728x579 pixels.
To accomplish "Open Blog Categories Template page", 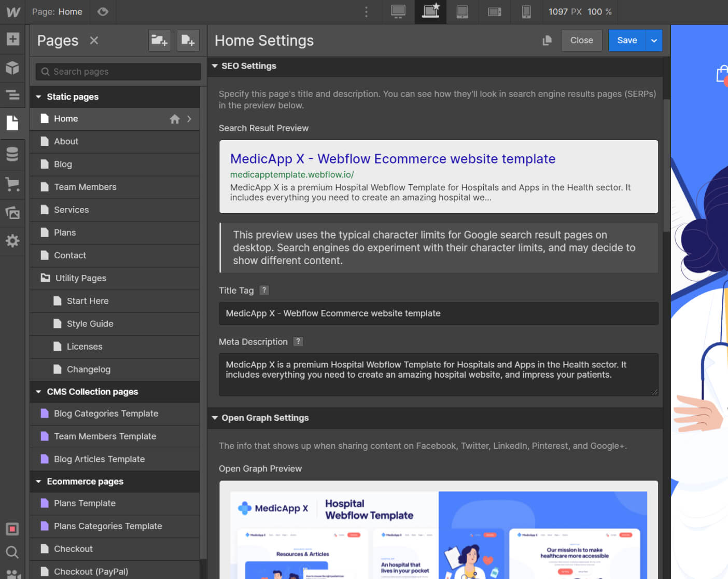I will [x=115, y=414].
